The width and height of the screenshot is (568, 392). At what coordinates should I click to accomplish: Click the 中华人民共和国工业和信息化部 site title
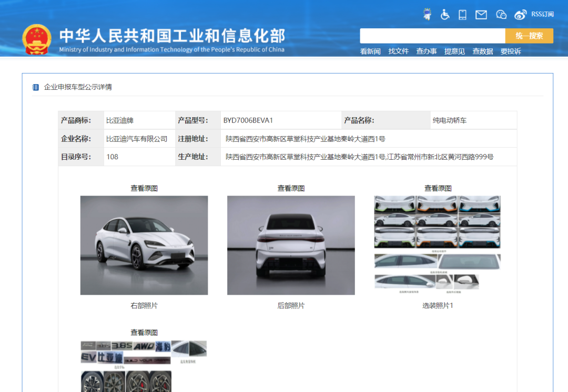(173, 36)
